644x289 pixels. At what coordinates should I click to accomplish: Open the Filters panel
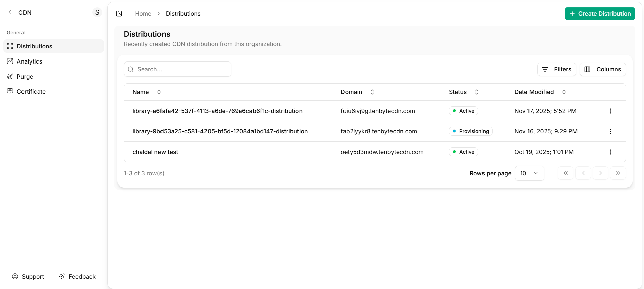pyautogui.click(x=557, y=69)
